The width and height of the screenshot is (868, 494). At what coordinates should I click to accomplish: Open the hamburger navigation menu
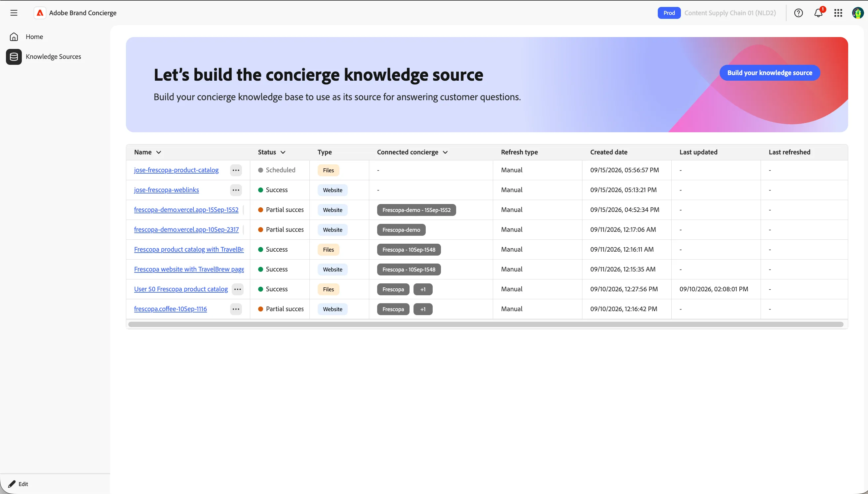14,13
